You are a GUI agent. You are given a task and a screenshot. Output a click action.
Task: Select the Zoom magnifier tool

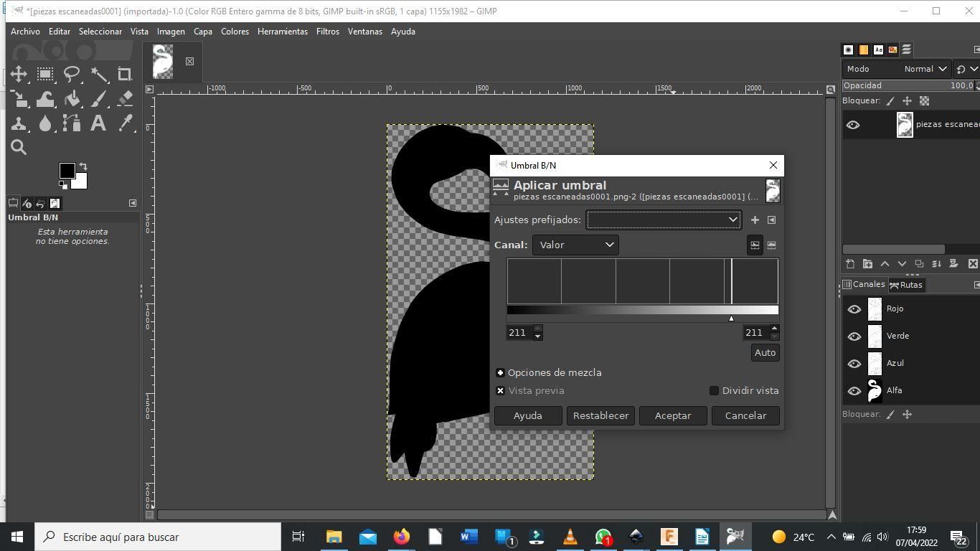[x=19, y=147]
